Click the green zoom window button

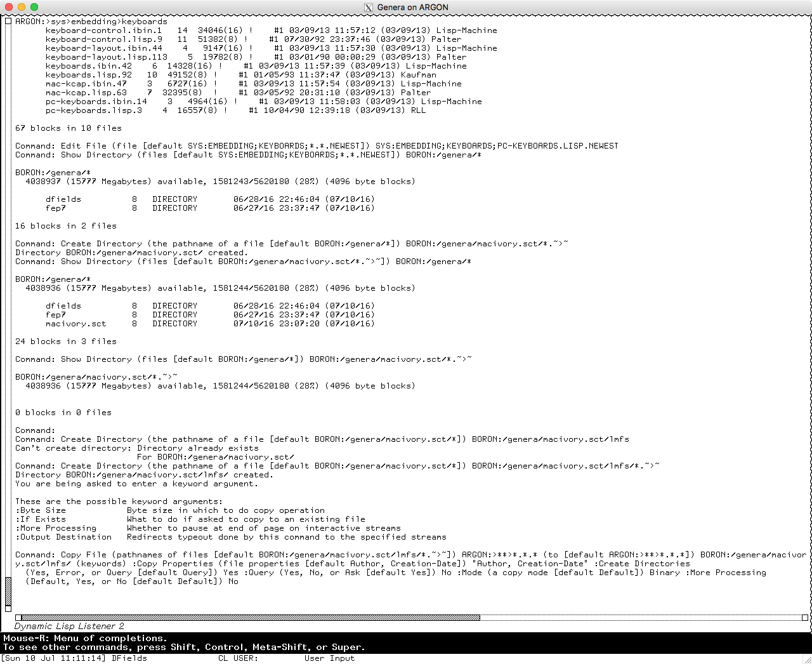coord(34,7)
